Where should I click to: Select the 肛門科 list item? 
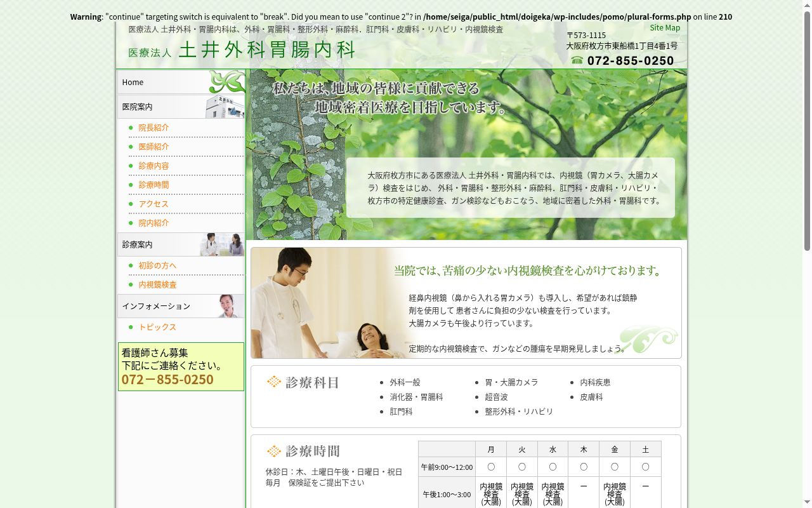coord(401,411)
